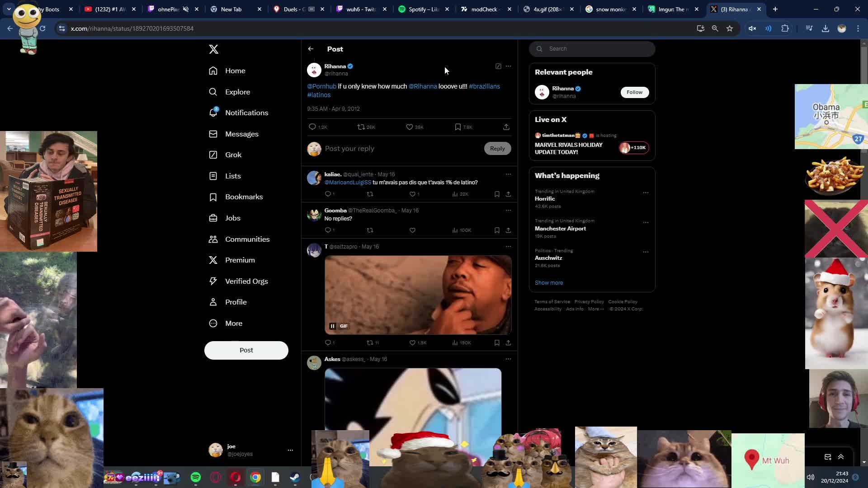Viewport: 868px width, 488px height.
Task: Open Horrific trend options dots
Action: click(646, 193)
